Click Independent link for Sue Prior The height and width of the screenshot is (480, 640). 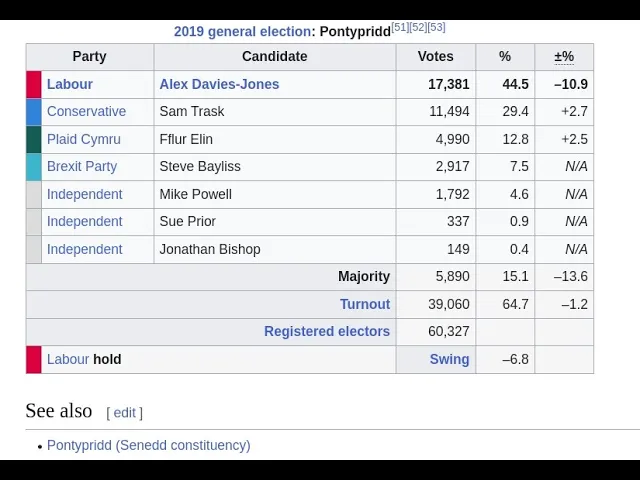click(x=84, y=221)
